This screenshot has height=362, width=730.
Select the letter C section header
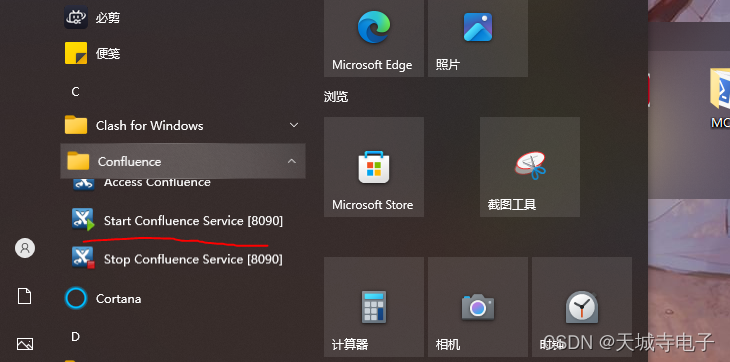(x=75, y=92)
